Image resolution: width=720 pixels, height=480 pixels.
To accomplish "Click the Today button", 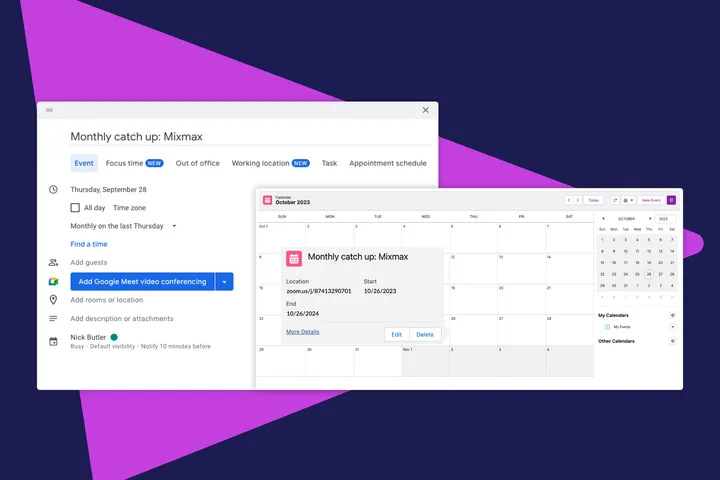I will pyautogui.click(x=593, y=200).
